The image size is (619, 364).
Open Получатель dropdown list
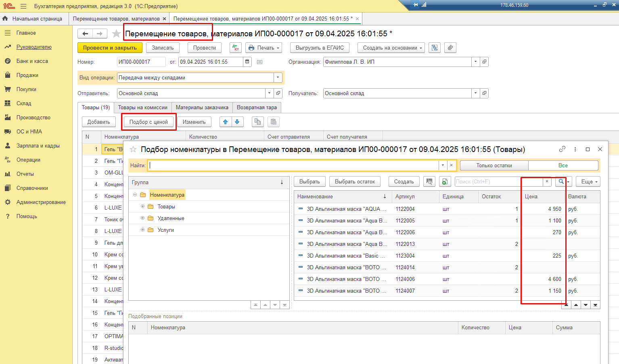(475, 93)
